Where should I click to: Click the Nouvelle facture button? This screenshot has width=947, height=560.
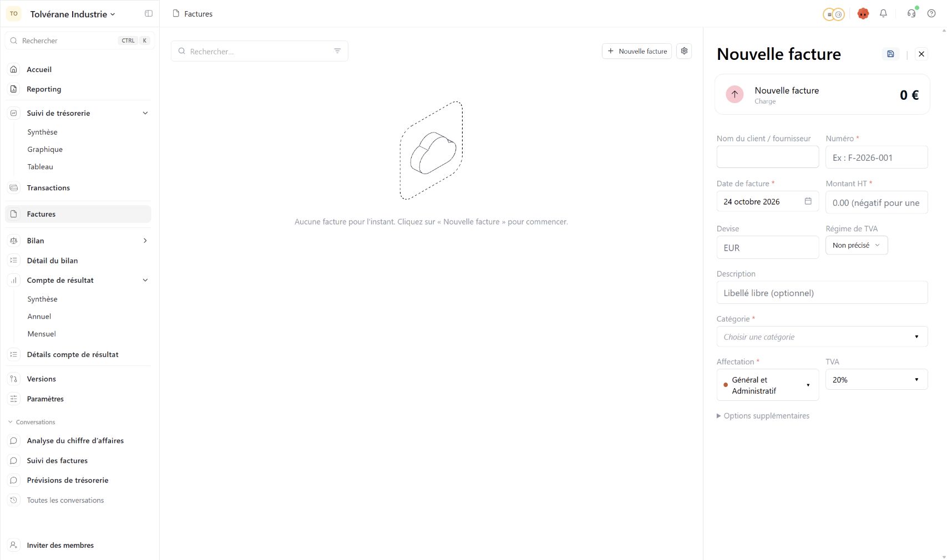click(x=637, y=51)
